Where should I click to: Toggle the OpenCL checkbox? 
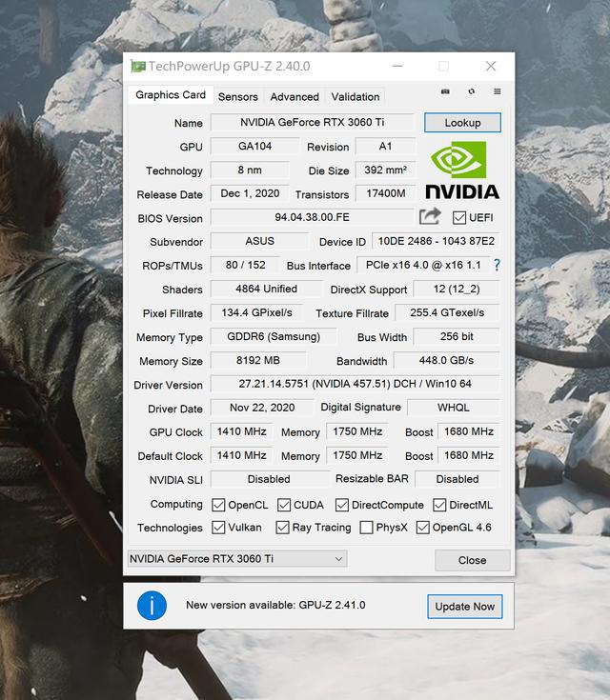218,505
